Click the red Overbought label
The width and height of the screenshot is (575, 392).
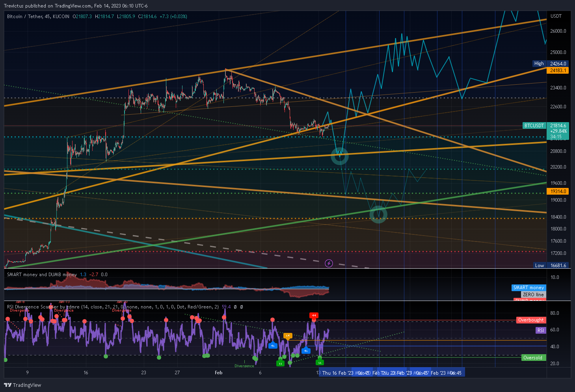pos(531,320)
